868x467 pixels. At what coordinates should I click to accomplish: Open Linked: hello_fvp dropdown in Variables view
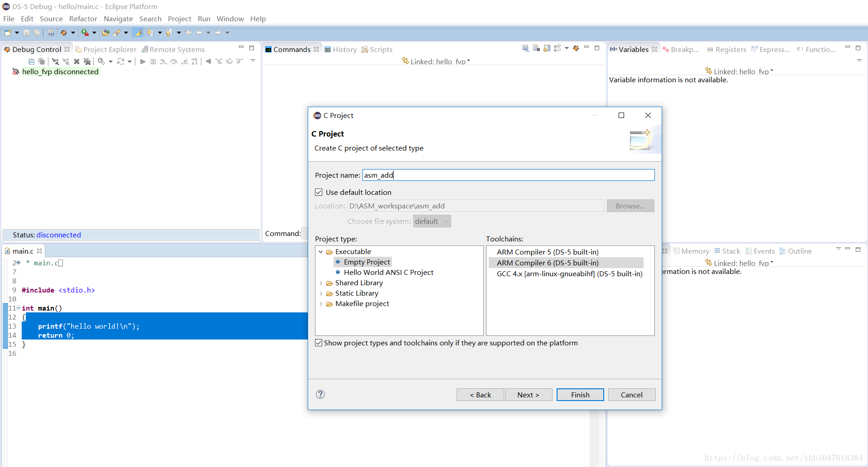[772, 71]
